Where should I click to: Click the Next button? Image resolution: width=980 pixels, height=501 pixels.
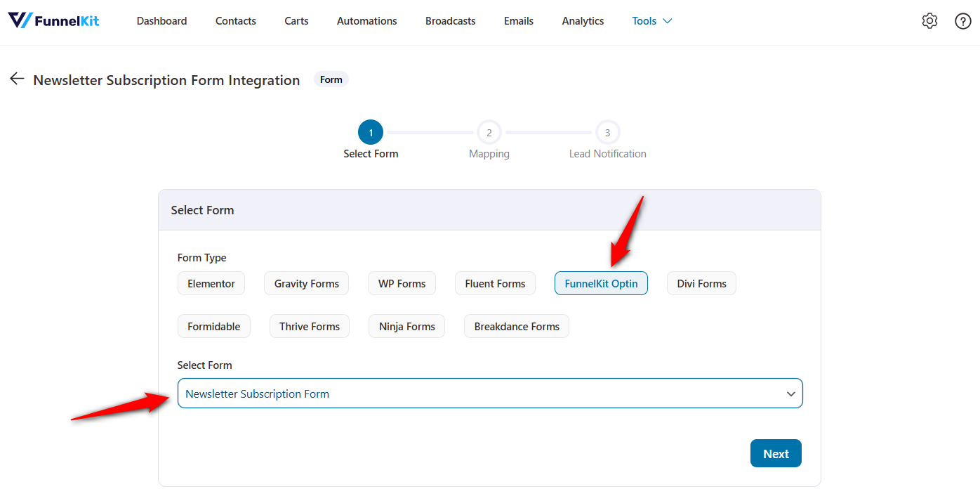776,454
